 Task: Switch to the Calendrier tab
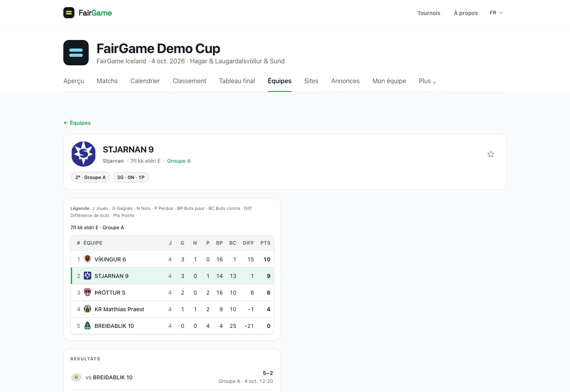145,81
